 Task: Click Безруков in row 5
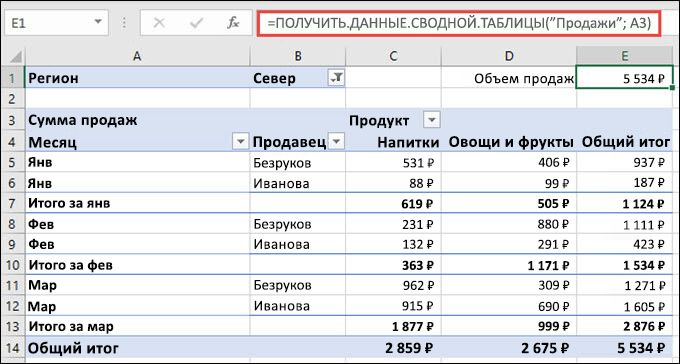[x=298, y=162]
